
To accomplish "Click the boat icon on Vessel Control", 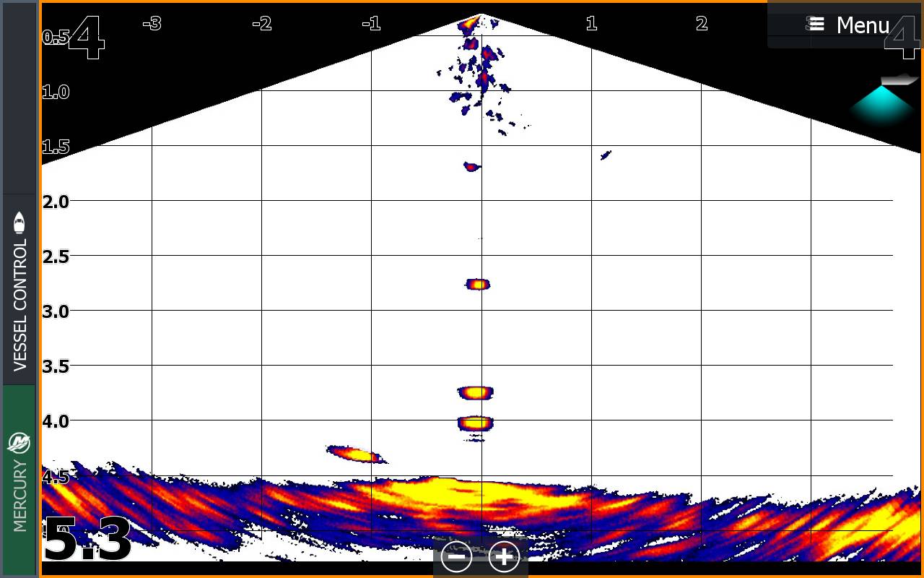I will click(19, 223).
